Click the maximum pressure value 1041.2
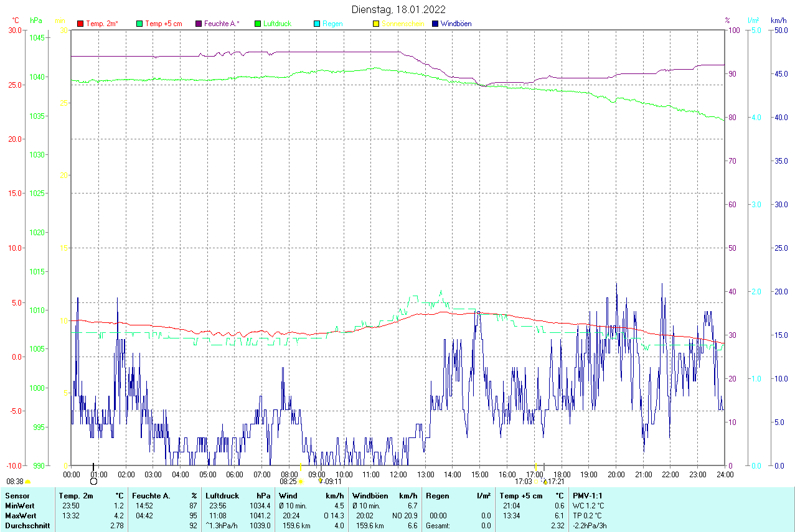 point(260,516)
